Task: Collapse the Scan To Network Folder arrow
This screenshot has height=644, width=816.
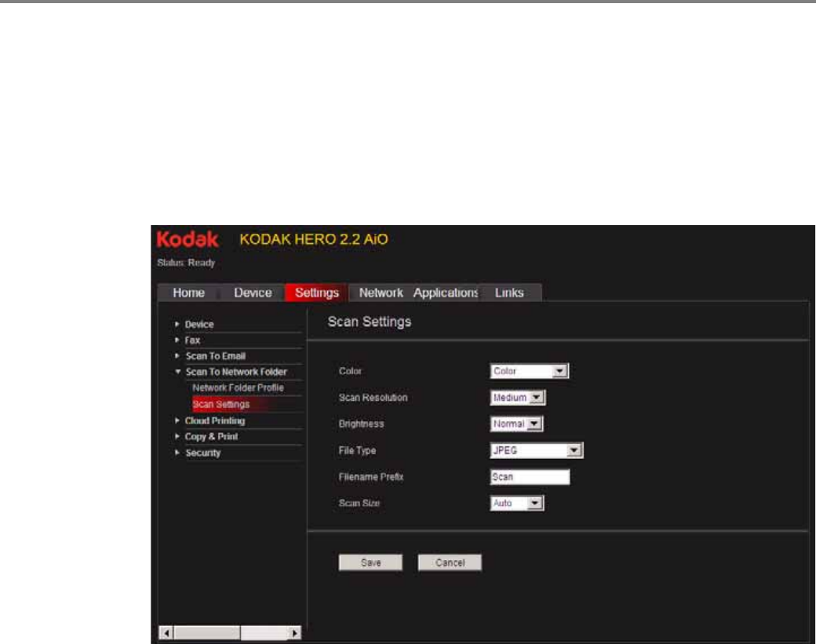Action: (x=177, y=372)
